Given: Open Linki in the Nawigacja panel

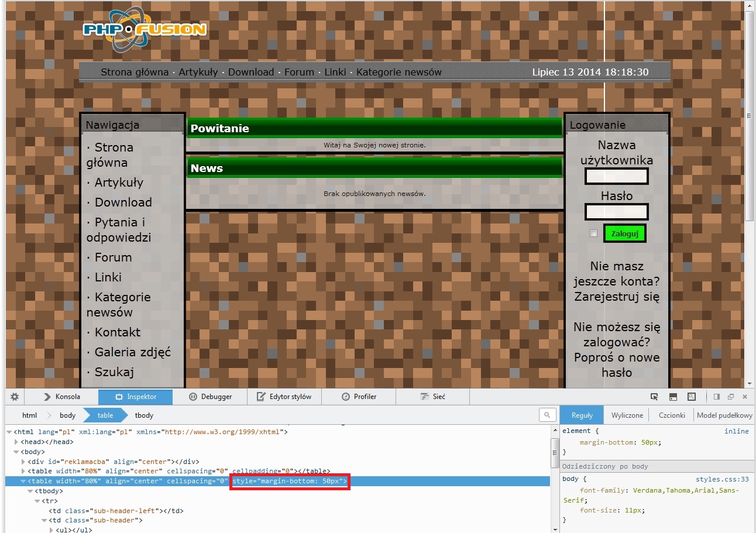Looking at the screenshot, I should 108,277.
